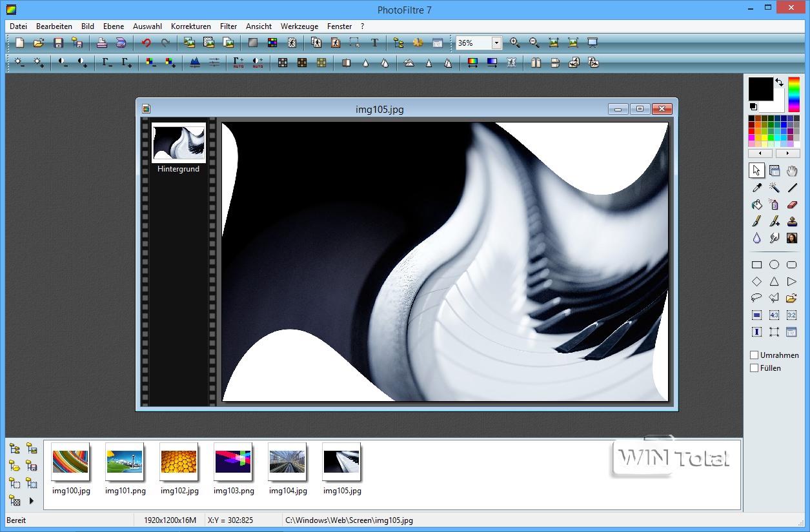The image size is (810, 532).
Task: Enable the Umrahmen checkbox
Action: pos(754,355)
